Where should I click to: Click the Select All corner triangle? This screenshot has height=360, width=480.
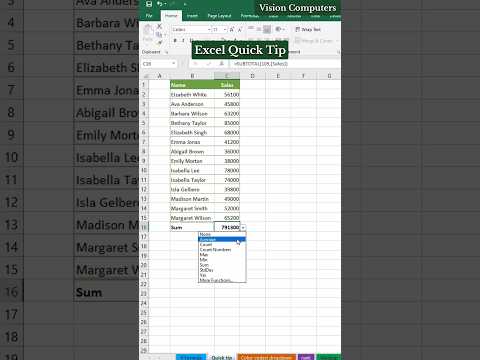[x=145, y=76]
